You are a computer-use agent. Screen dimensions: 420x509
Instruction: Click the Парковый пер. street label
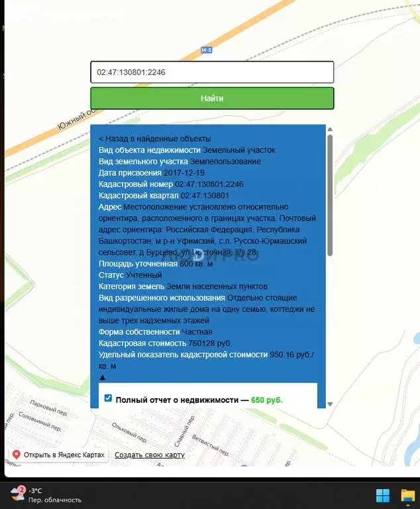(46, 405)
